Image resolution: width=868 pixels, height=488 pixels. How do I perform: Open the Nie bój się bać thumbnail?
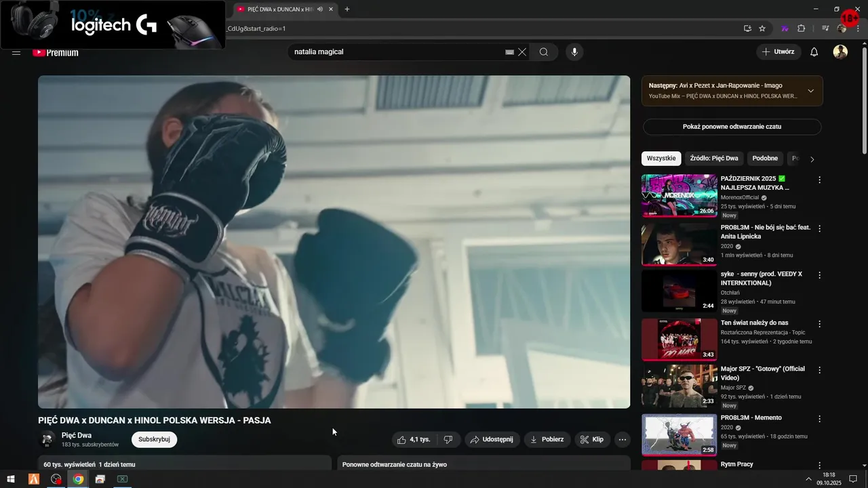point(679,245)
